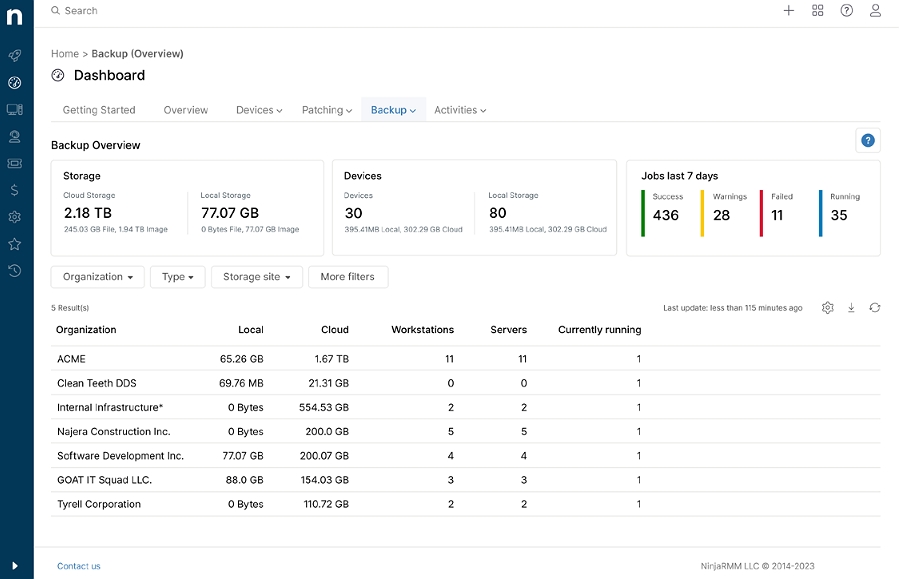The width and height of the screenshot is (899, 579).
Task: Click the 436 Success jobs count
Action: (666, 215)
